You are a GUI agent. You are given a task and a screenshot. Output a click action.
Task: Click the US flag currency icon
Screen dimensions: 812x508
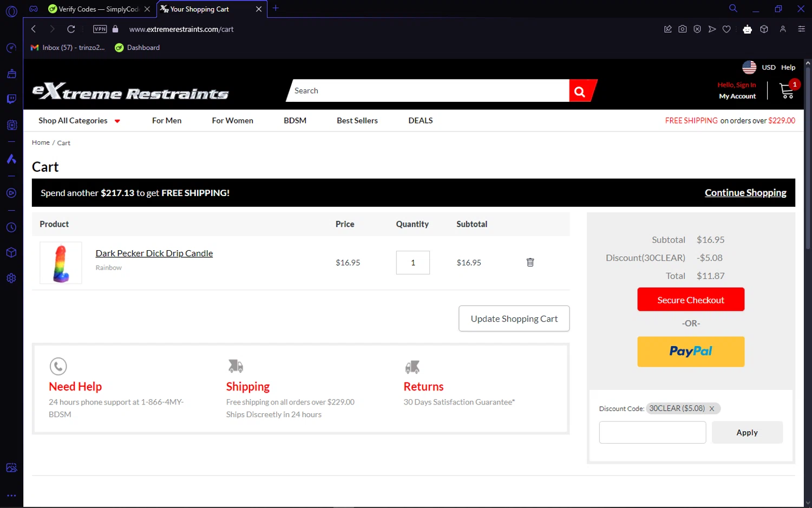pos(749,67)
